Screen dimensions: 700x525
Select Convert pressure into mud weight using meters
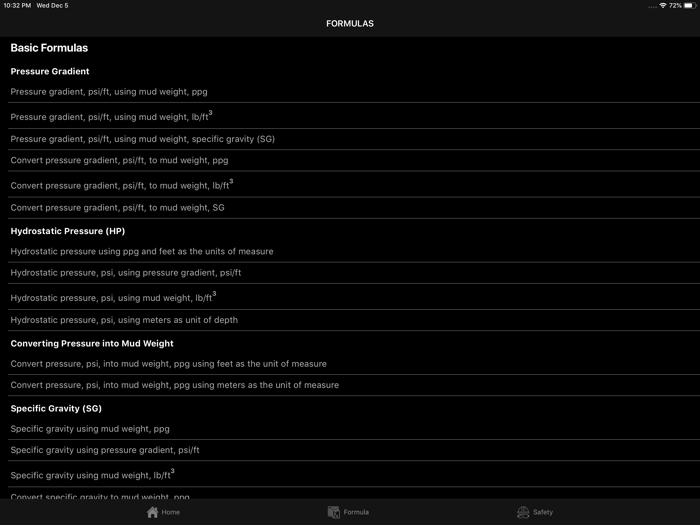click(x=174, y=385)
